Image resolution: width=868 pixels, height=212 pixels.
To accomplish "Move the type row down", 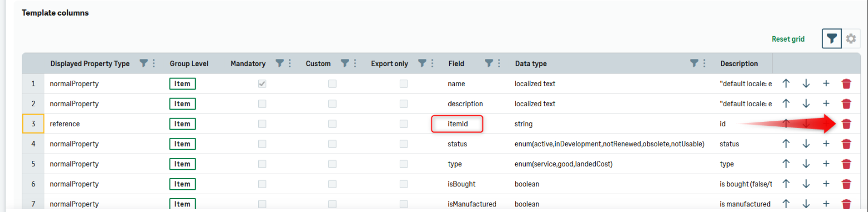I will [x=806, y=164].
